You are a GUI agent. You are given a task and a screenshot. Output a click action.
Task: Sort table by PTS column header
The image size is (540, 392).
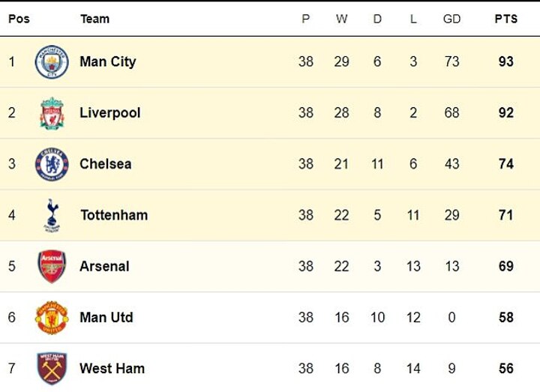[505, 19]
